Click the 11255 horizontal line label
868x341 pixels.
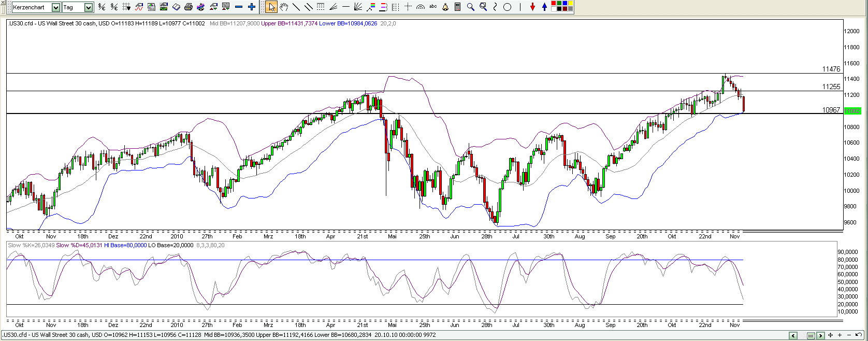pyautogui.click(x=831, y=87)
